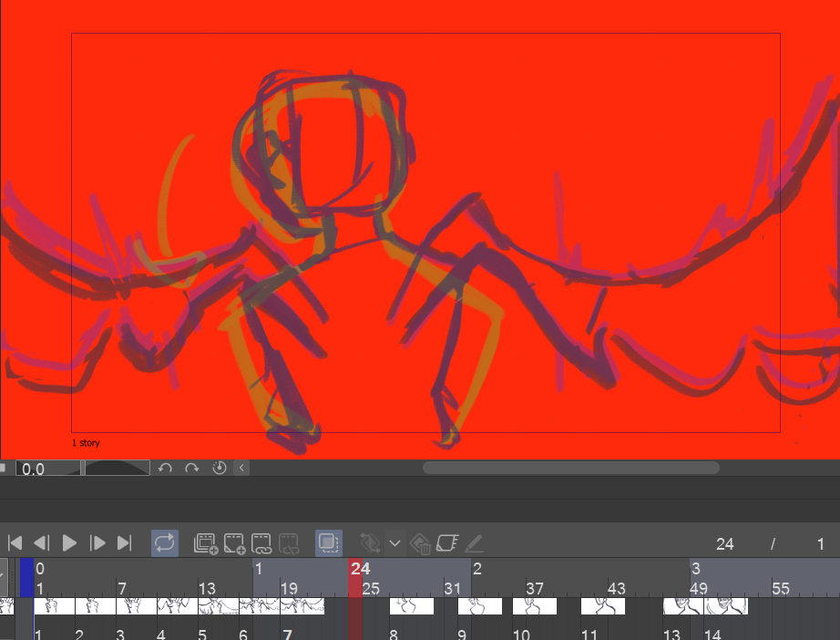840x640 pixels.
Task: Select the thumbnail of cel 11
Action: pos(603,606)
